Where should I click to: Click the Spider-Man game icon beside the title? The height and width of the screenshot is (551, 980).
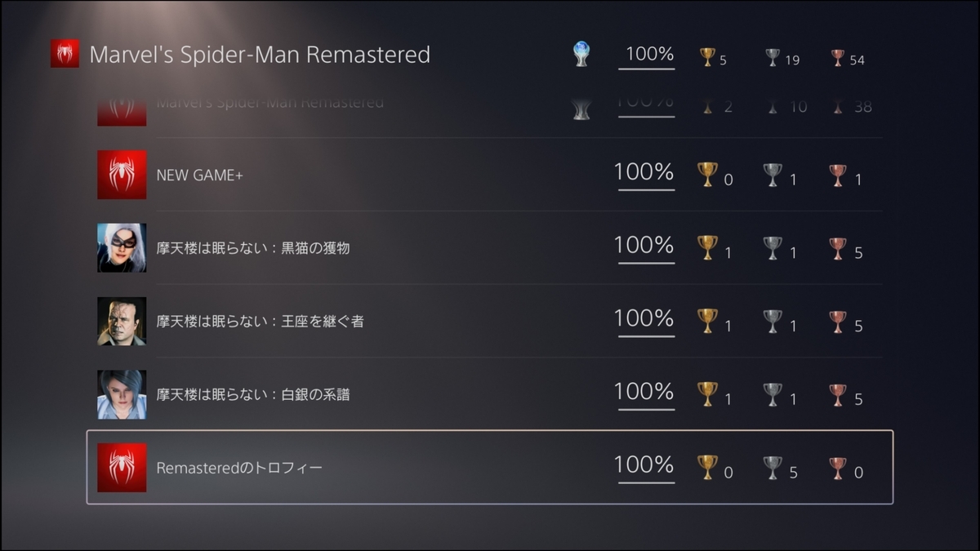point(65,54)
